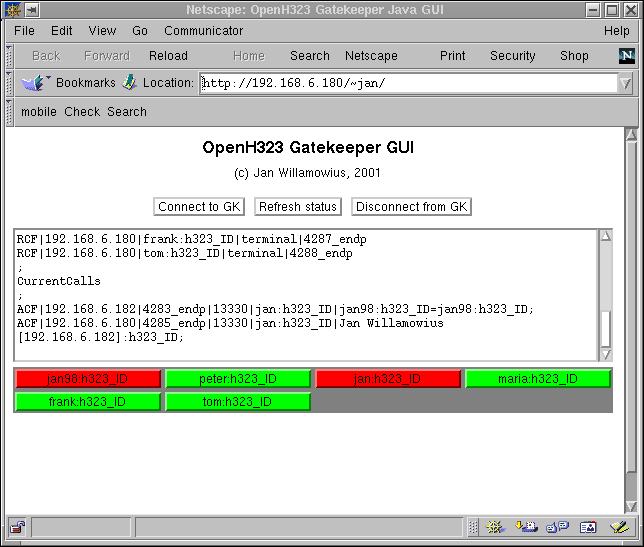Open the mobile personal toolbar bookmark
The image size is (644, 547).
(39, 112)
